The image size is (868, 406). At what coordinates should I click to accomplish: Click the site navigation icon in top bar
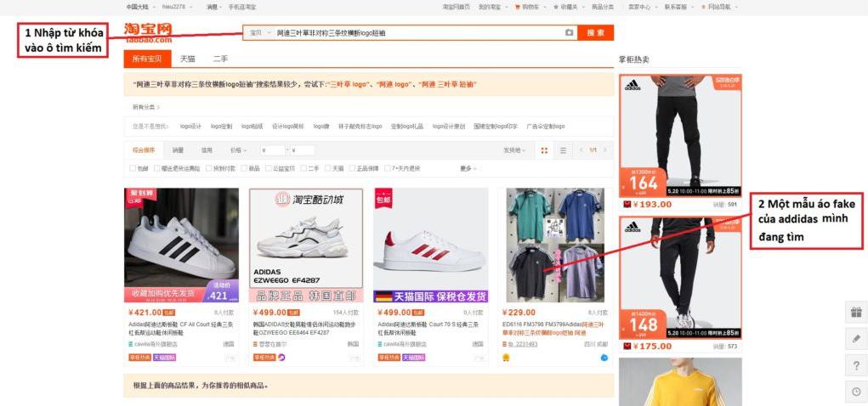click(x=703, y=7)
